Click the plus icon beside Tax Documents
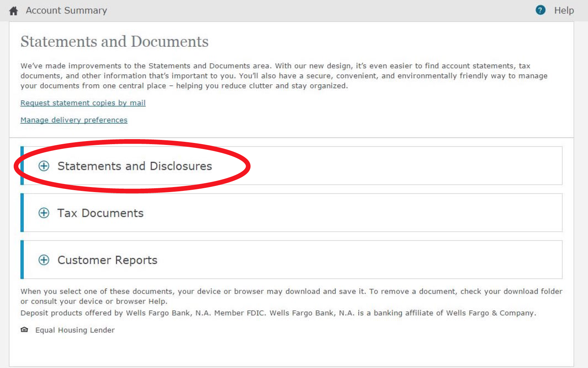Screen dimensions: 588x368 44,213
